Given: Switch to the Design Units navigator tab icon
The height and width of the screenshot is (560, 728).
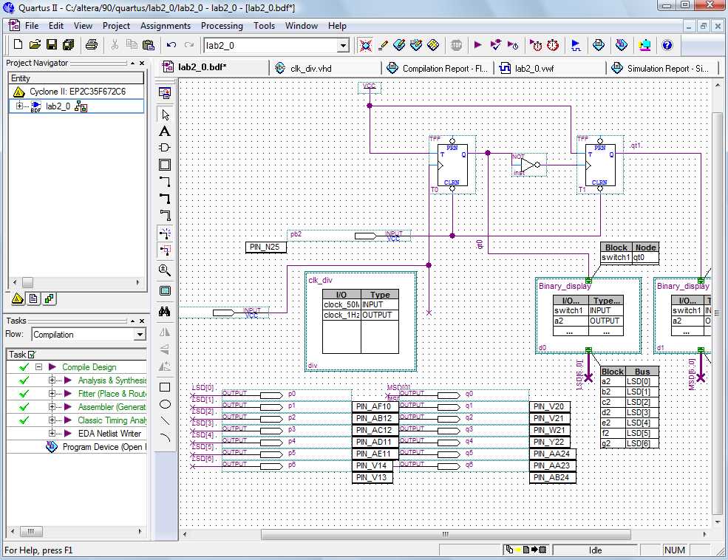Looking at the screenshot, I should [50, 298].
